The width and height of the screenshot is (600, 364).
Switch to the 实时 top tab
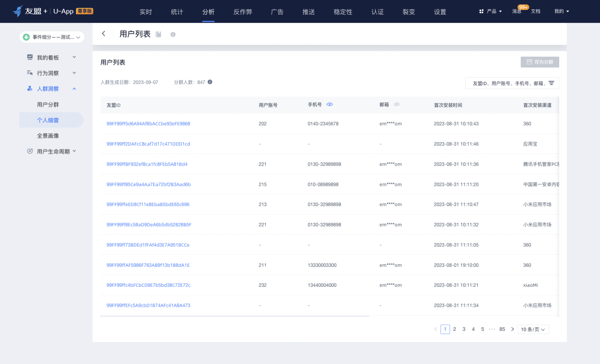146,12
